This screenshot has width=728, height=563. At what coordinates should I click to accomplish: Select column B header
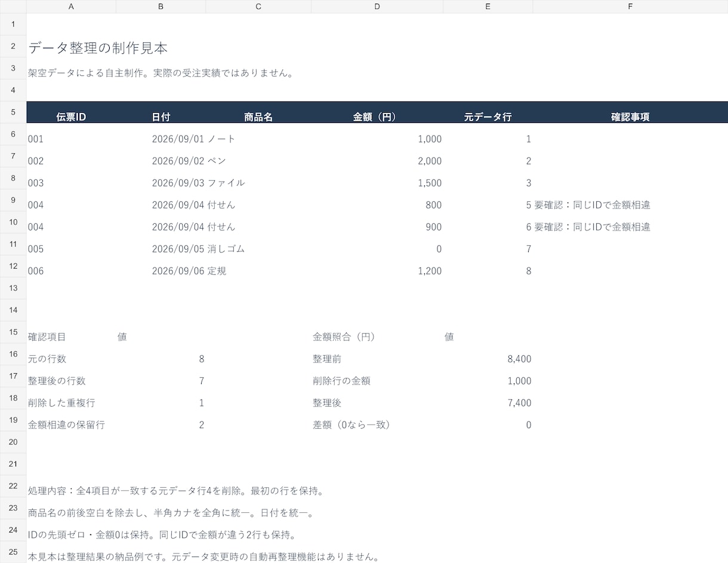[161, 7]
